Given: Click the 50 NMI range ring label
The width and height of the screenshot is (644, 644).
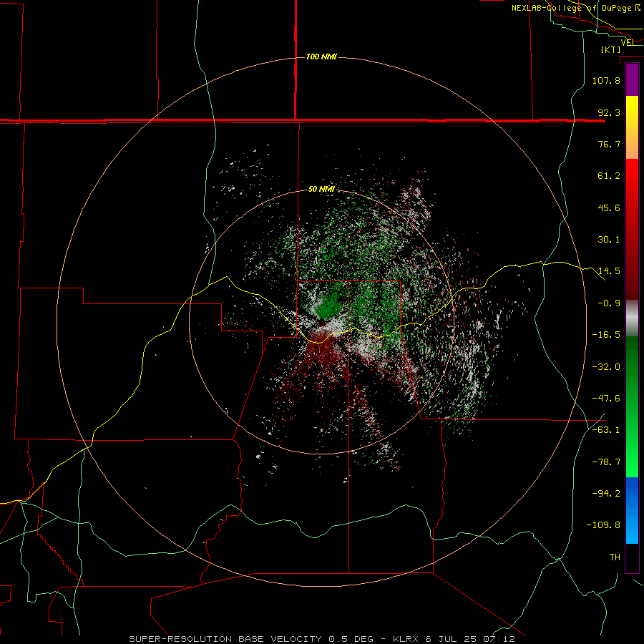Looking at the screenshot, I should tap(321, 189).
